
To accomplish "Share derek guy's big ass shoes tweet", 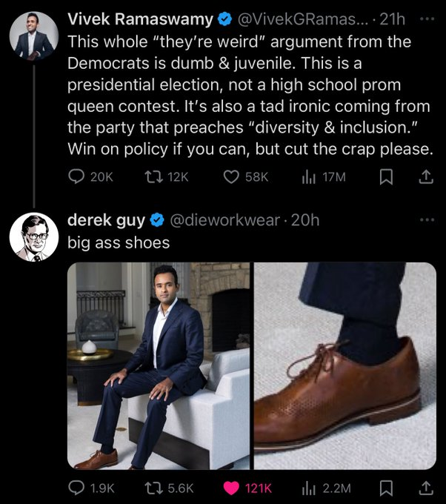I will [426, 488].
